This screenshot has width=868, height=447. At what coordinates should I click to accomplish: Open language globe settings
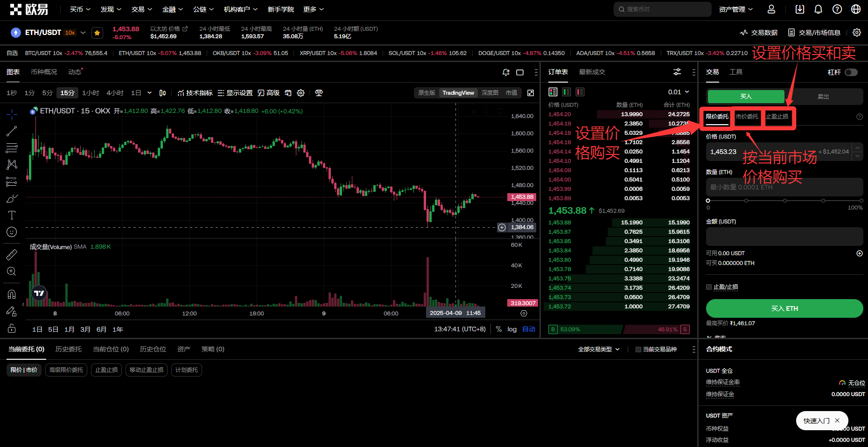coord(856,9)
